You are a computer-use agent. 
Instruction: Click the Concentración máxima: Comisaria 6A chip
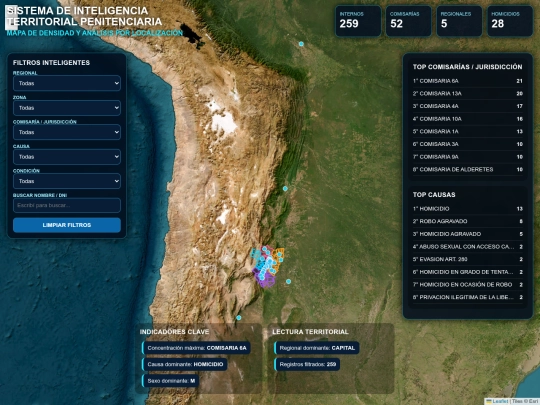pos(196,348)
